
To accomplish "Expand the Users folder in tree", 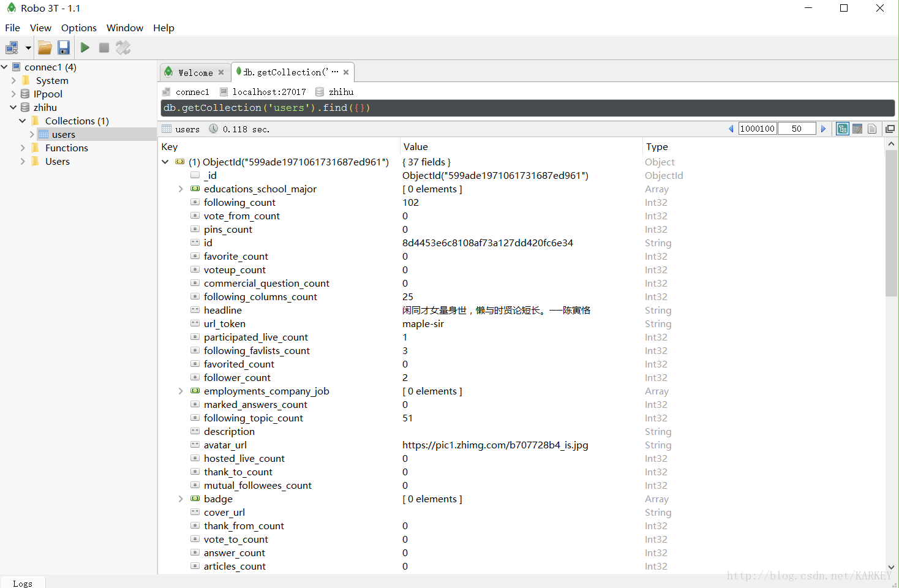I will 23,161.
